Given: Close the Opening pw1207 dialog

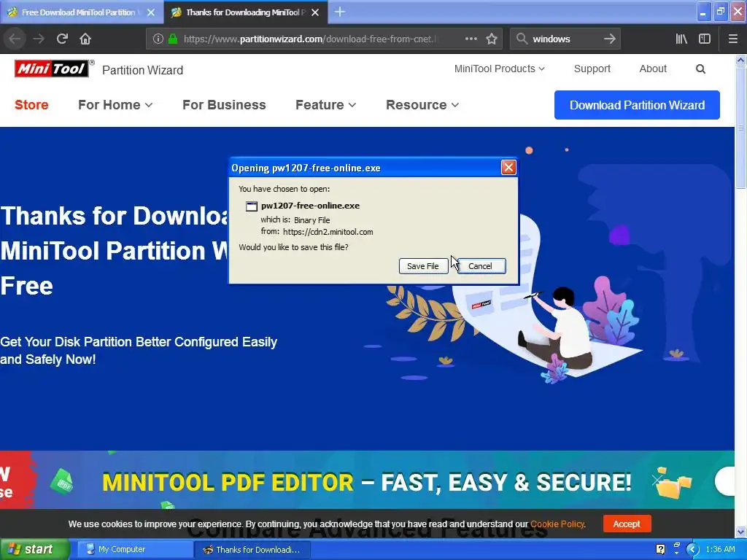Looking at the screenshot, I should 508,168.
